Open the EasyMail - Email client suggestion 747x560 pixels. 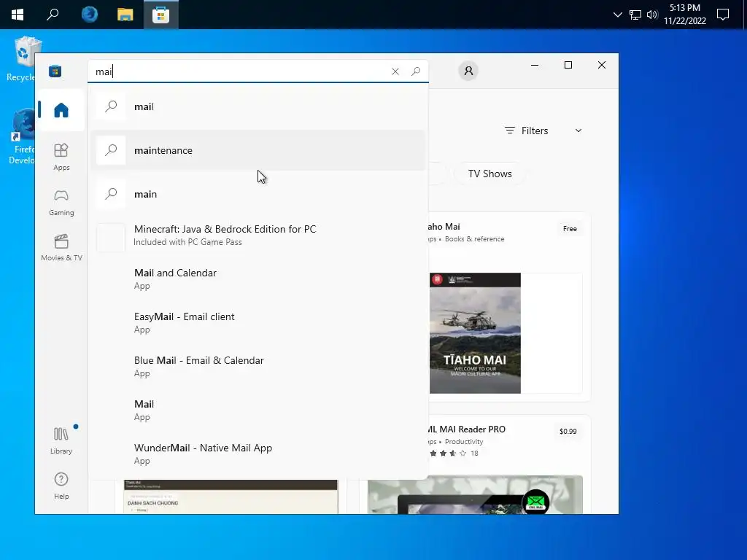pyautogui.click(x=258, y=323)
